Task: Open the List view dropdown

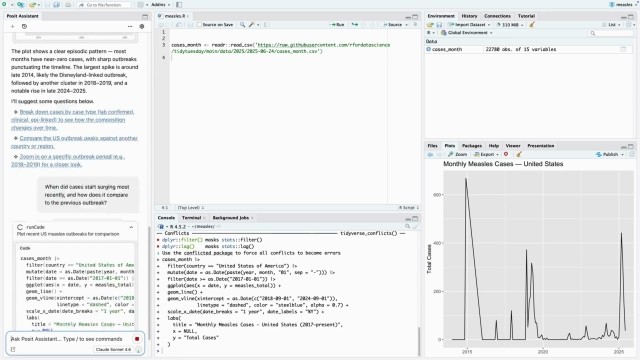Action: point(611,25)
